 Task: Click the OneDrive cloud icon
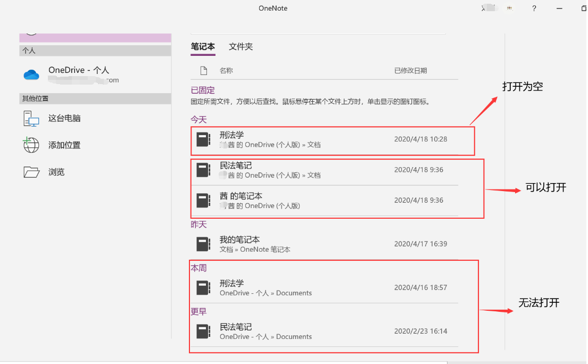click(x=31, y=75)
